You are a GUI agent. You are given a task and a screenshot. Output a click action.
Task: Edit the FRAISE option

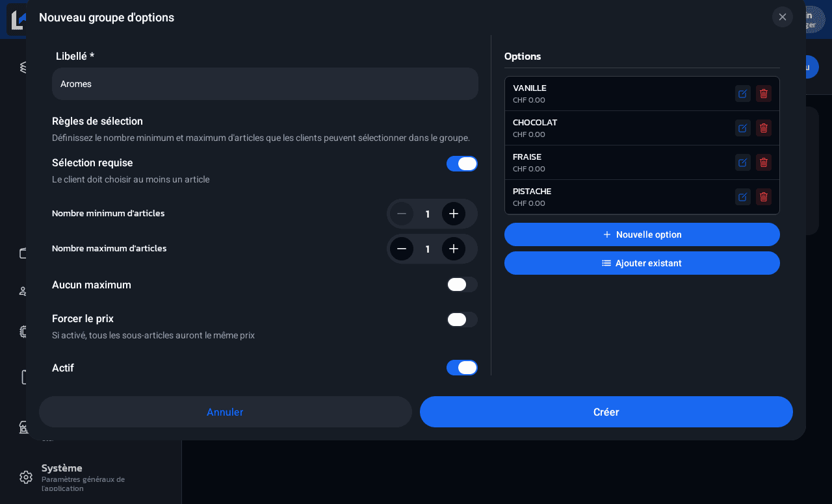(x=743, y=162)
